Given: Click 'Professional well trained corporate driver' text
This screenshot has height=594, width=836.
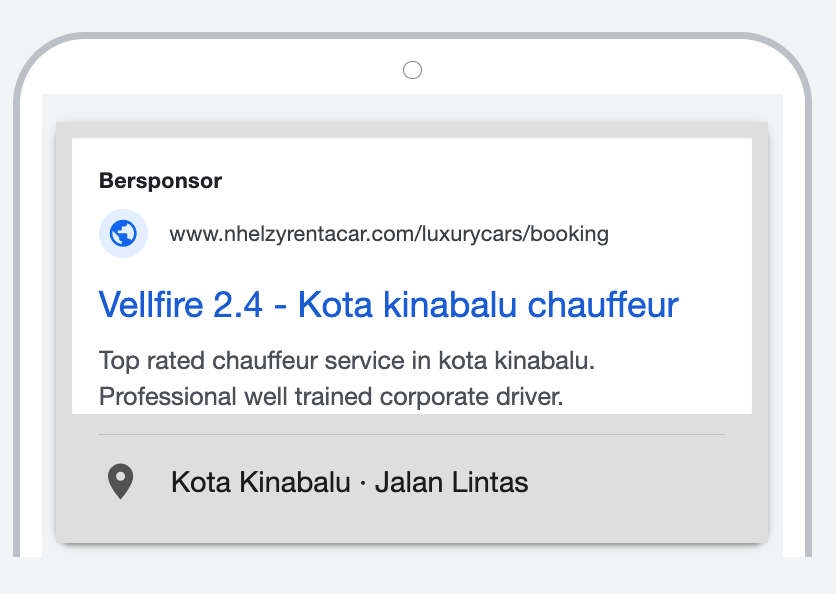Looking at the screenshot, I should (x=331, y=396).
